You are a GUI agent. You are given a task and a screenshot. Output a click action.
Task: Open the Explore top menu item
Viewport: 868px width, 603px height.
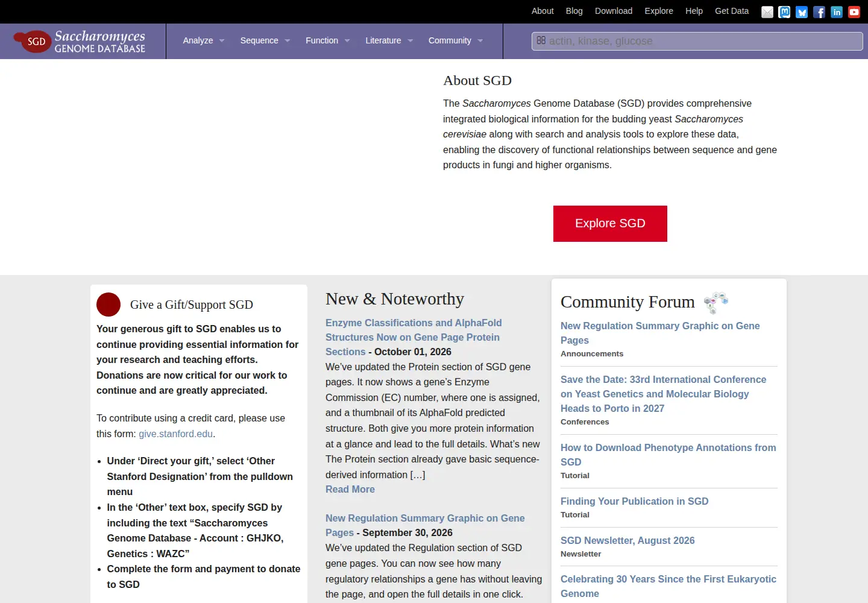coord(659,11)
